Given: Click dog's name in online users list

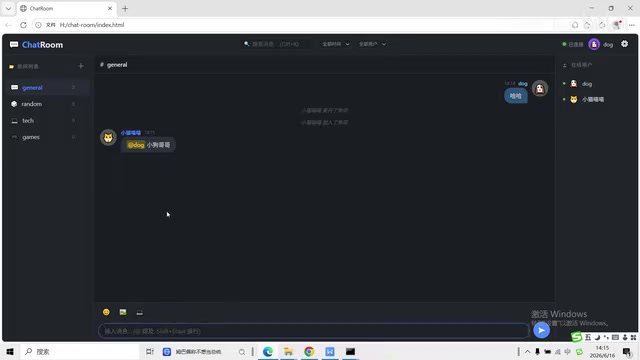Looking at the screenshot, I should [x=587, y=84].
